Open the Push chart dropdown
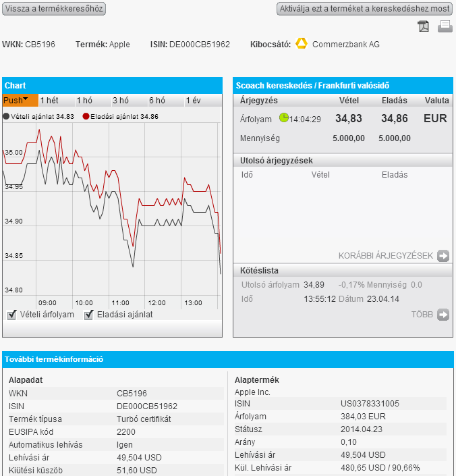The height and width of the screenshot is (476, 456). click(20, 100)
